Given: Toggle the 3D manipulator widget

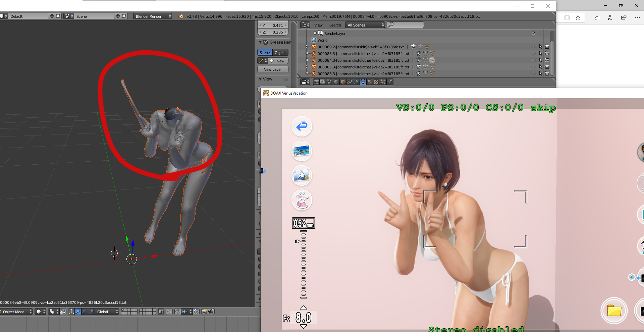Looking at the screenshot, I should [x=71, y=312].
